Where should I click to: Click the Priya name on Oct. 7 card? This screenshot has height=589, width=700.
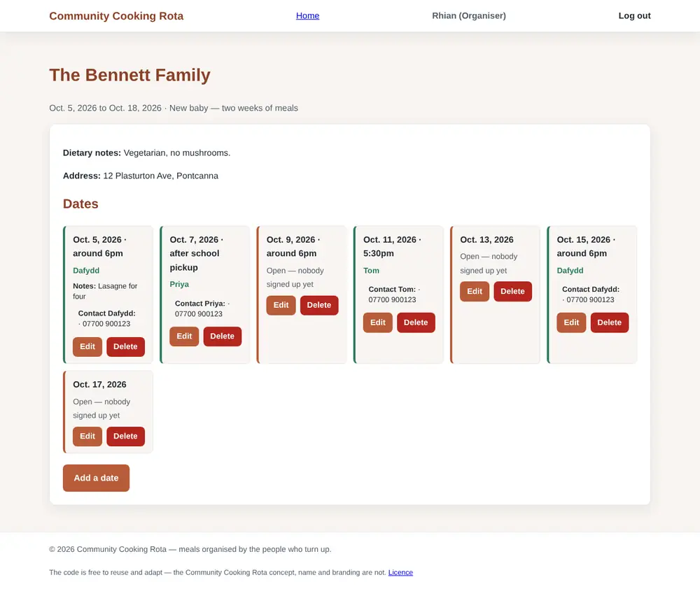pos(179,284)
